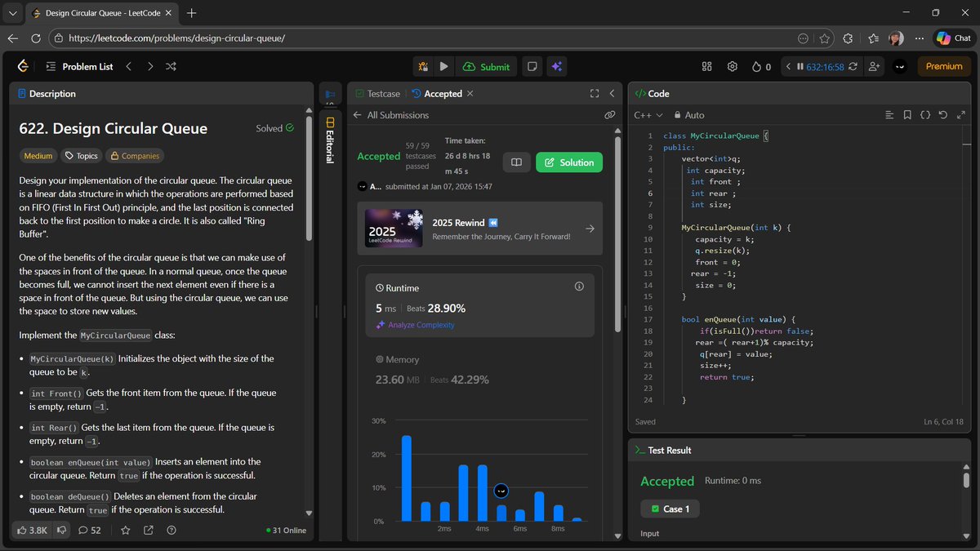Click the LeetCode logo icon
The height and width of the screenshot is (551, 980).
coord(23,66)
